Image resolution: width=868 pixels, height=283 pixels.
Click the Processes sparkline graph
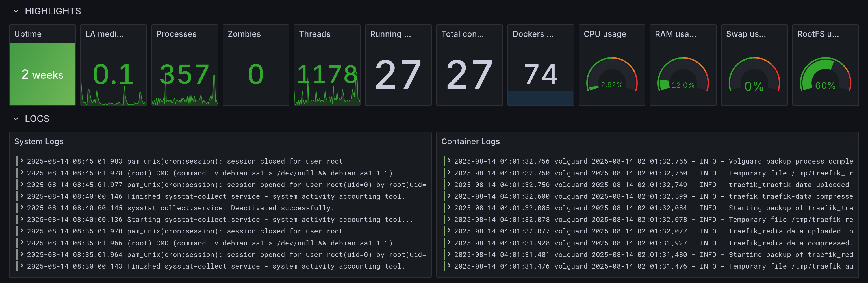[x=185, y=98]
